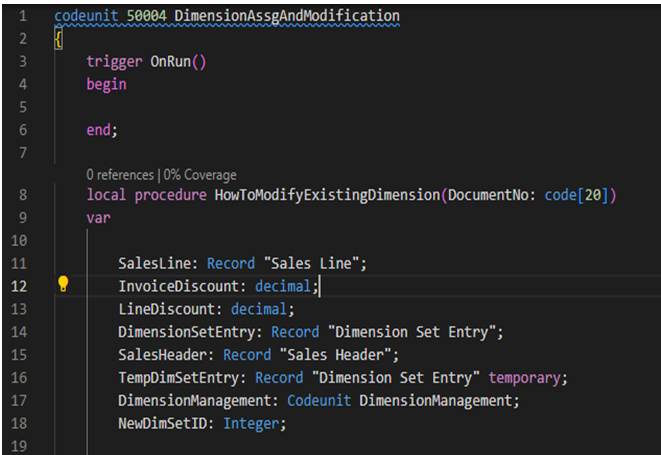The height and width of the screenshot is (455, 661).
Task: Click the 'DimensionSetEntry' variable on line 14
Action: coord(186,332)
